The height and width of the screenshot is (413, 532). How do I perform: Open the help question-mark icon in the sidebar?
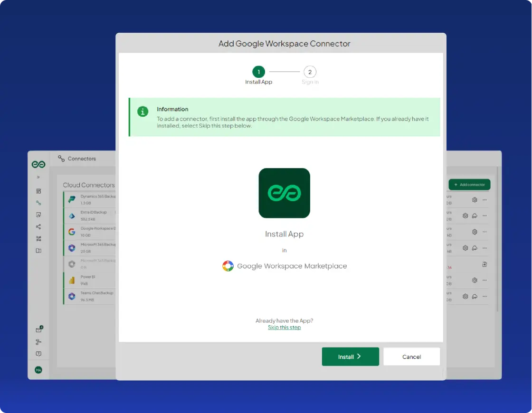38,354
